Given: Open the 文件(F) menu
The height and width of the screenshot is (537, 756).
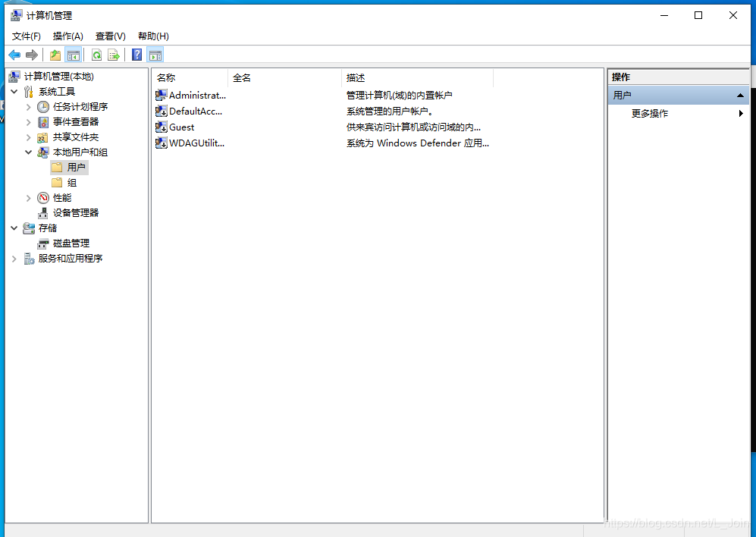Looking at the screenshot, I should 26,36.
